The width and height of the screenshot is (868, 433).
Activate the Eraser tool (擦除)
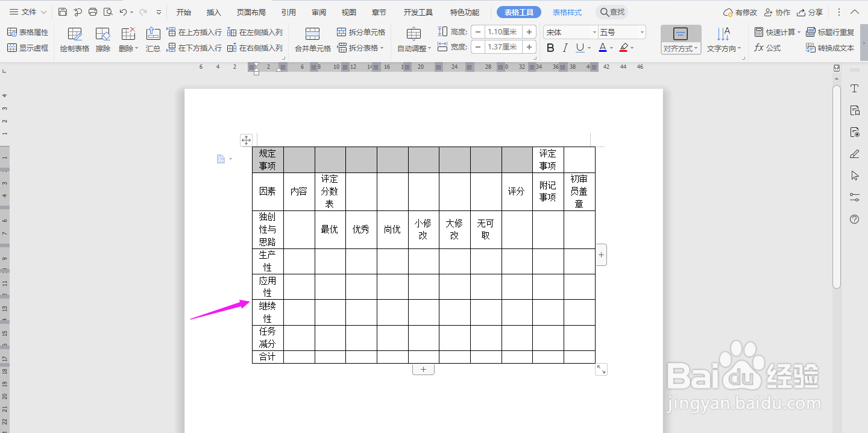[102, 40]
